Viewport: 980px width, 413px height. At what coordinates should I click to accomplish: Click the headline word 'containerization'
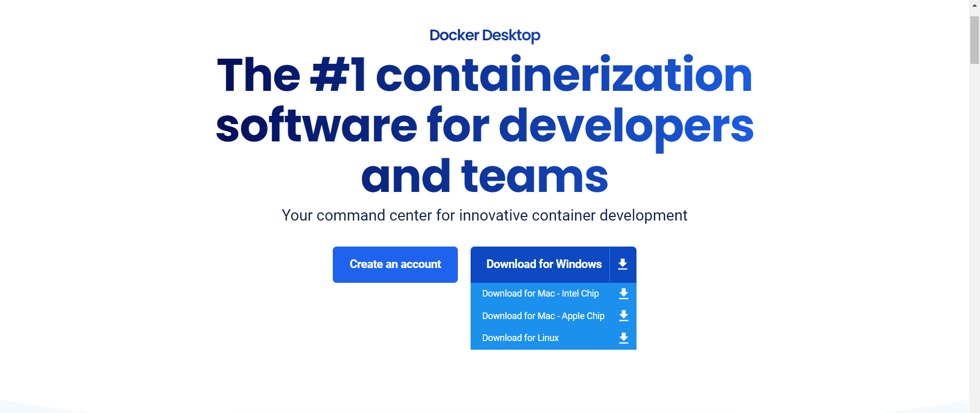(564, 75)
